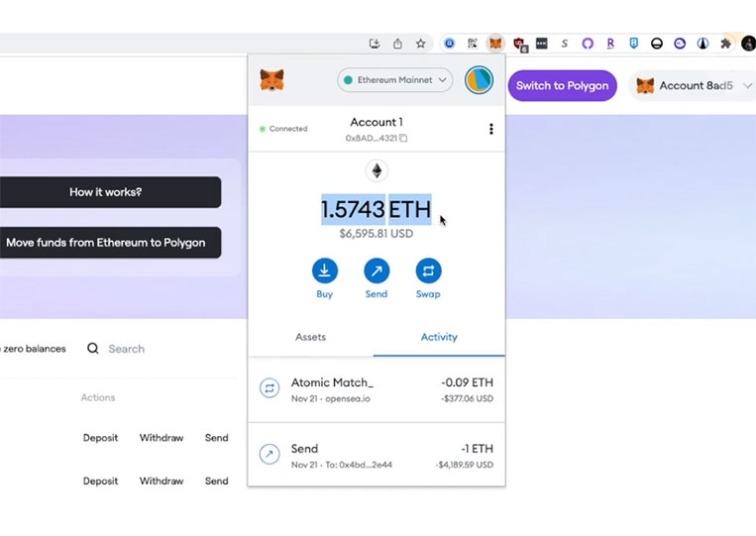756x536 pixels.
Task: Click the Send button in MetaMask
Action: [x=377, y=278]
